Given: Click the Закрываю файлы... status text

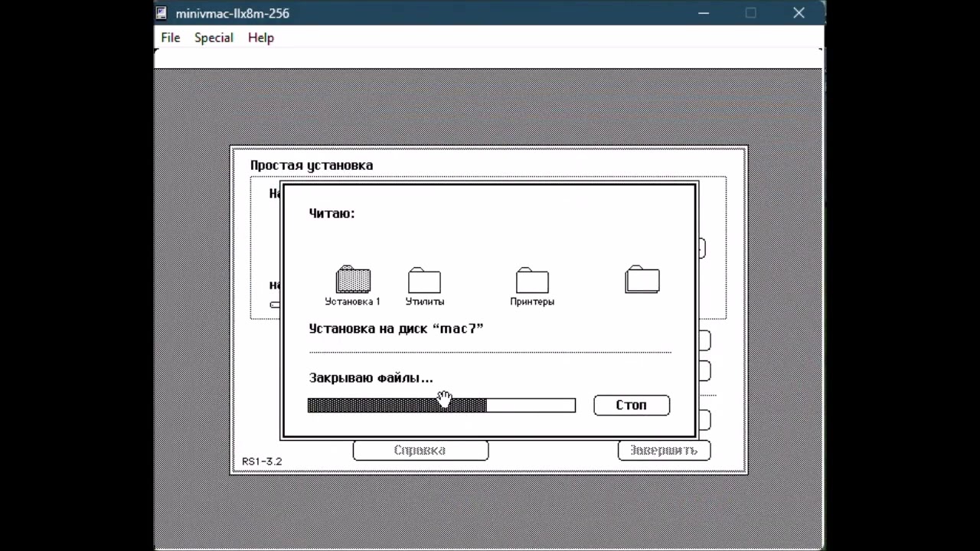Looking at the screenshot, I should pyautogui.click(x=371, y=378).
